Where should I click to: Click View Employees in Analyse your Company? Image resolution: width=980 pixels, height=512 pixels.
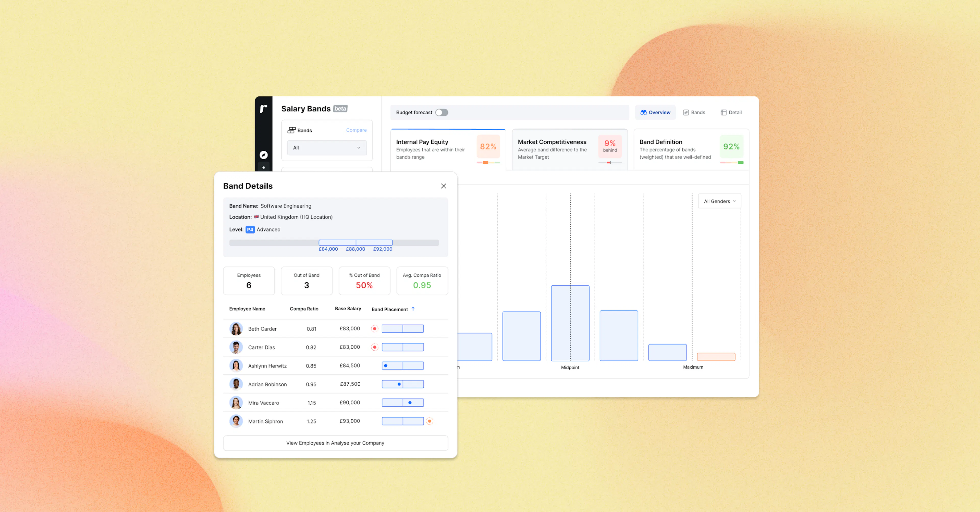coord(335,443)
